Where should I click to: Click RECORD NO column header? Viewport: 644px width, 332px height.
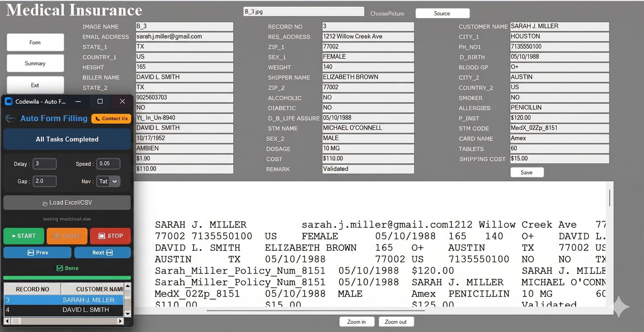pyautogui.click(x=33, y=289)
